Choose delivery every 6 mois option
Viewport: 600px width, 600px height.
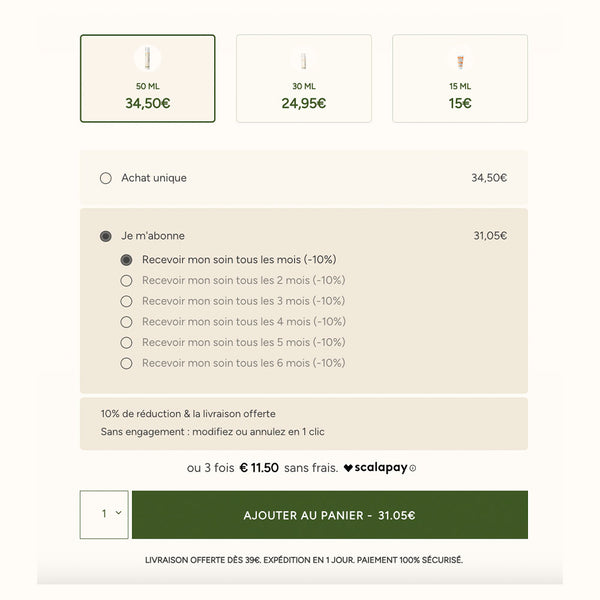click(x=126, y=364)
